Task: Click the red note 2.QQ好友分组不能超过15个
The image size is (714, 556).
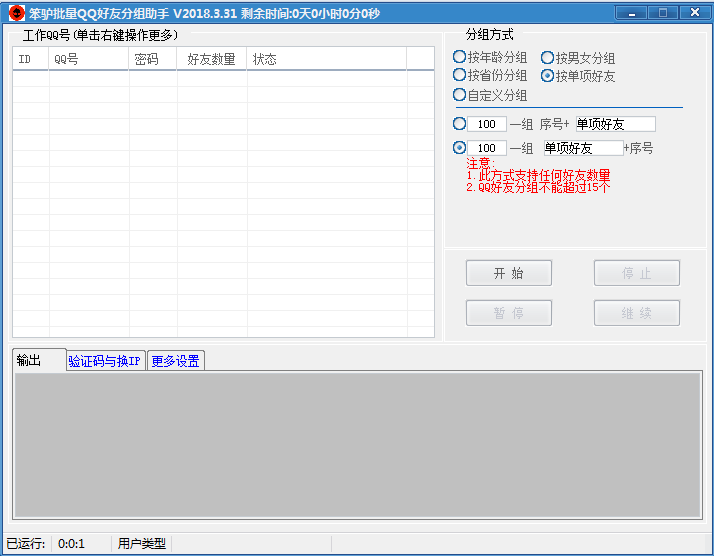Action: (538, 187)
